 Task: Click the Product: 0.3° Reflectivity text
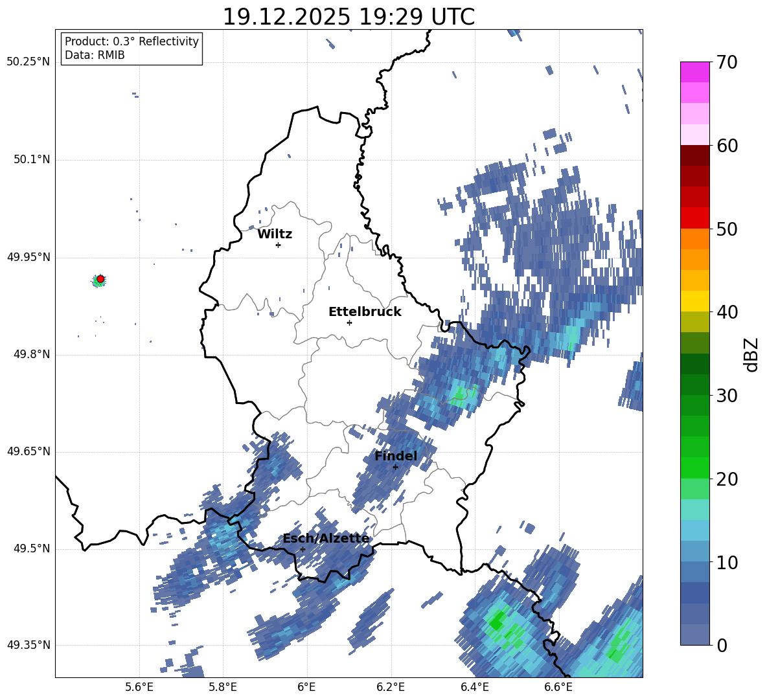tap(132, 41)
